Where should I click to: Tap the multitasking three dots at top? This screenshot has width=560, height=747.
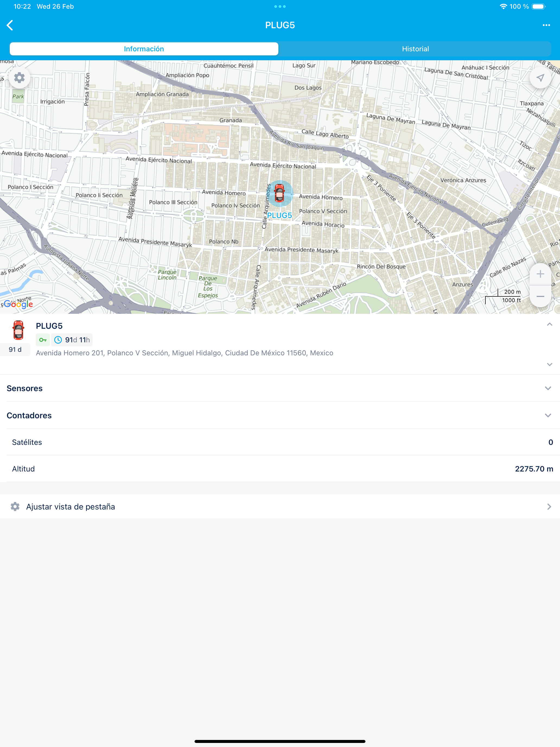(280, 7)
